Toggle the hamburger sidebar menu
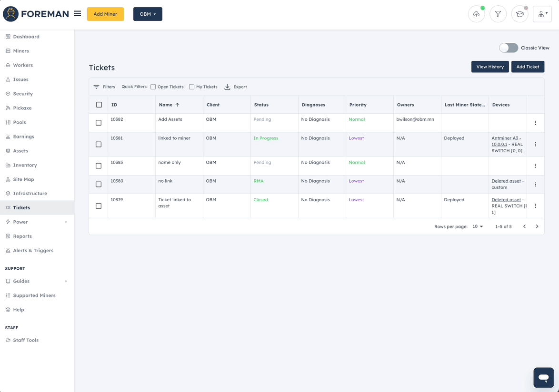559x392 pixels. 77,13
